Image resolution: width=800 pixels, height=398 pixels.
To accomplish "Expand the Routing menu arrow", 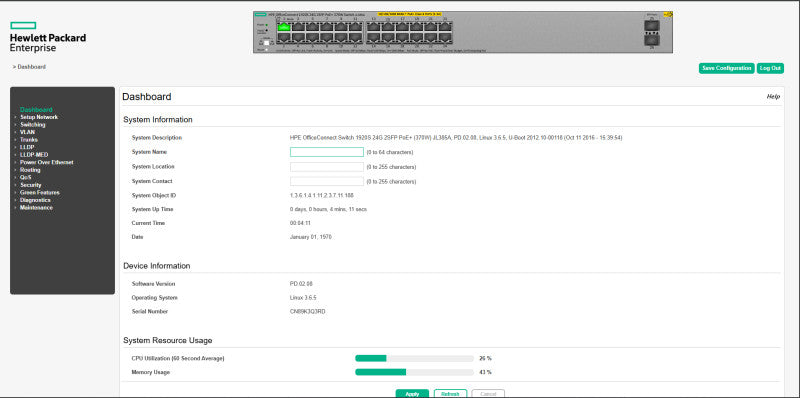I will [x=15, y=170].
